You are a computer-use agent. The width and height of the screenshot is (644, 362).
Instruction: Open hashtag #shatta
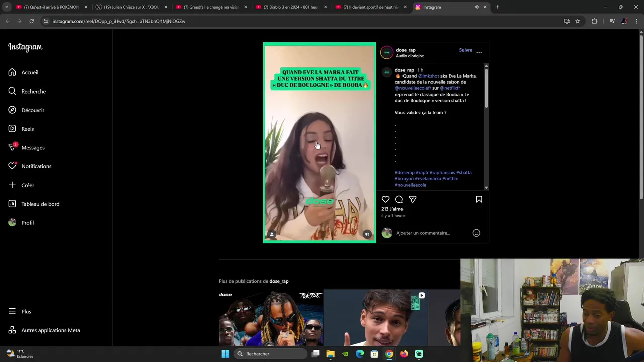(x=464, y=173)
